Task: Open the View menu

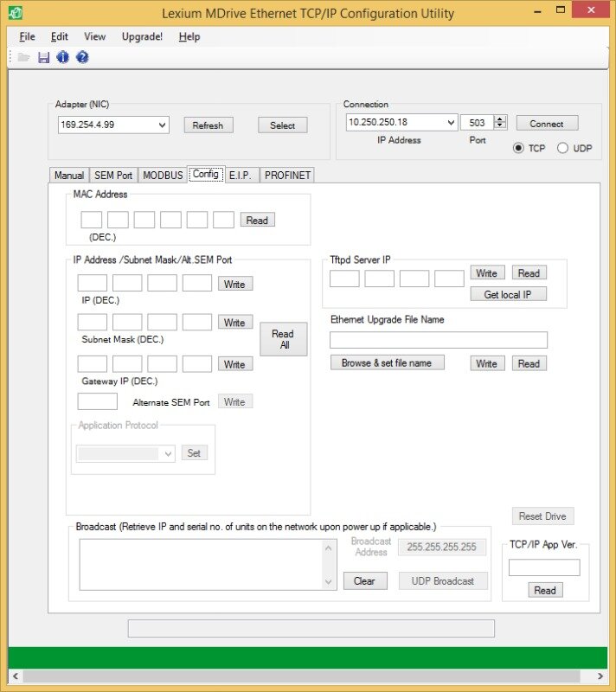Action: click(x=95, y=36)
